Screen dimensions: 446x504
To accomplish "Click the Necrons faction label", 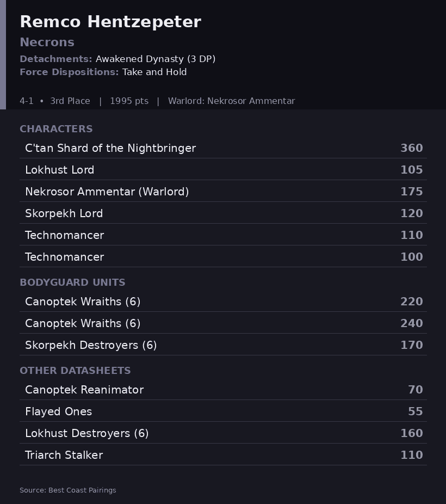I will coord(47,42).
